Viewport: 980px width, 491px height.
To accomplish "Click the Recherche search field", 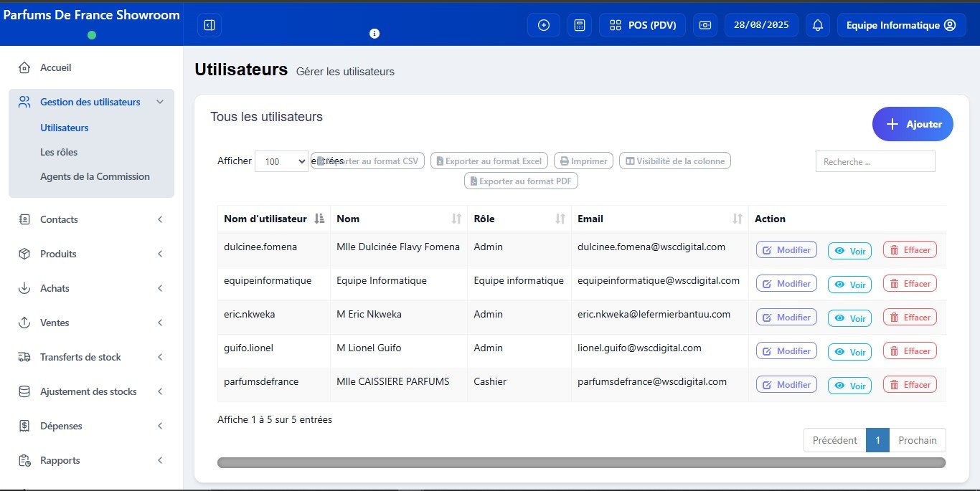I will click(x=875, y=161).
